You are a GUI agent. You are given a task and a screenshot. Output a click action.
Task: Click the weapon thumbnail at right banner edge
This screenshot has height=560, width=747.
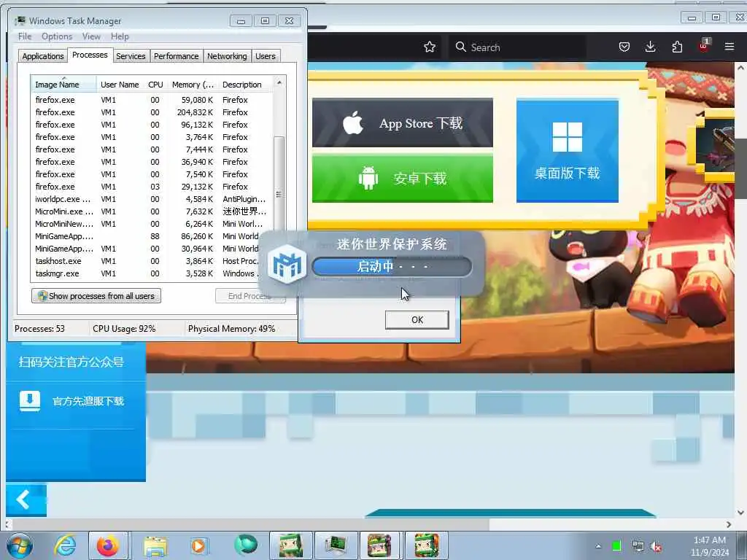click(x=716, y=145)
